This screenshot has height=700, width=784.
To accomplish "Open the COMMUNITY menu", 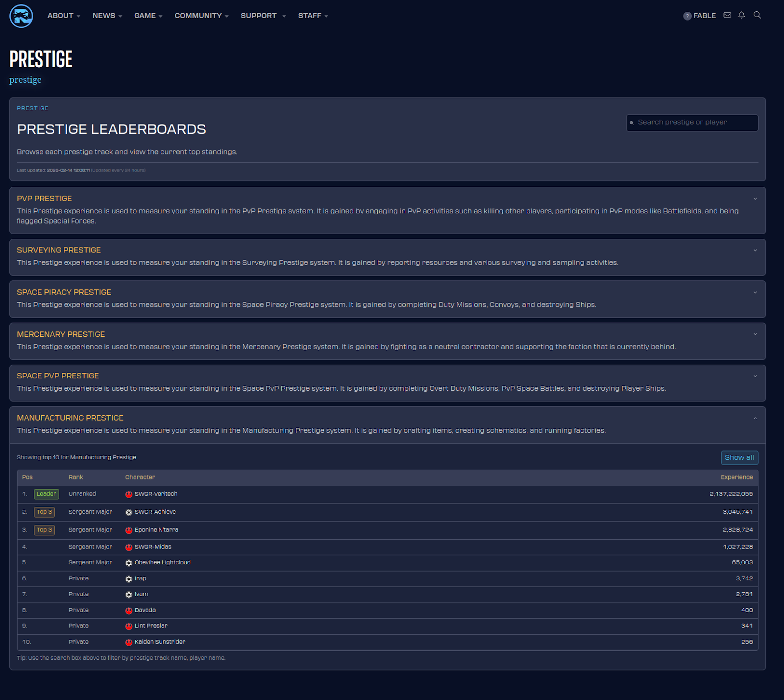I will (x=201, y=16).
